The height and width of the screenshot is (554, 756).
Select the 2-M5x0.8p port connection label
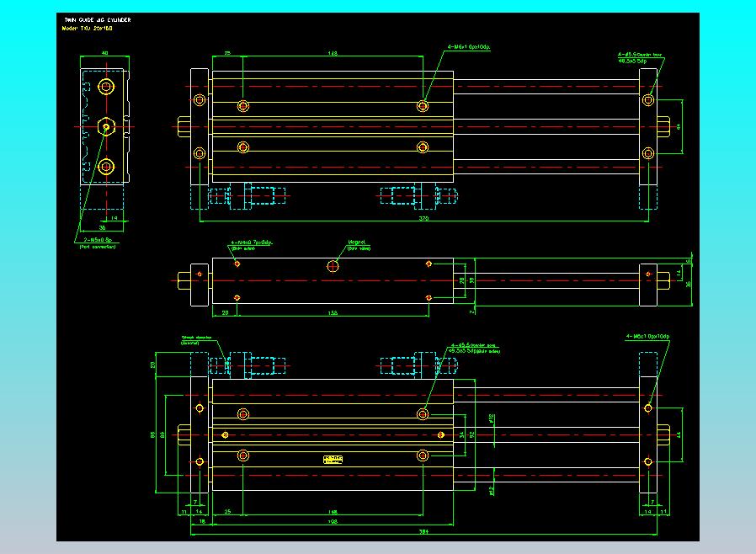(x=97, y=240)
